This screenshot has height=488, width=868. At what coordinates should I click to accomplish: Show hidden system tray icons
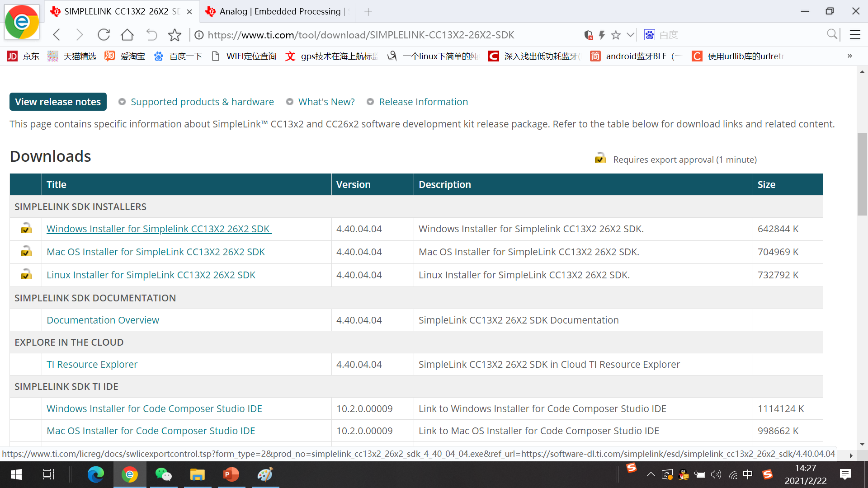pyautogui.click(x=651, y=474)
